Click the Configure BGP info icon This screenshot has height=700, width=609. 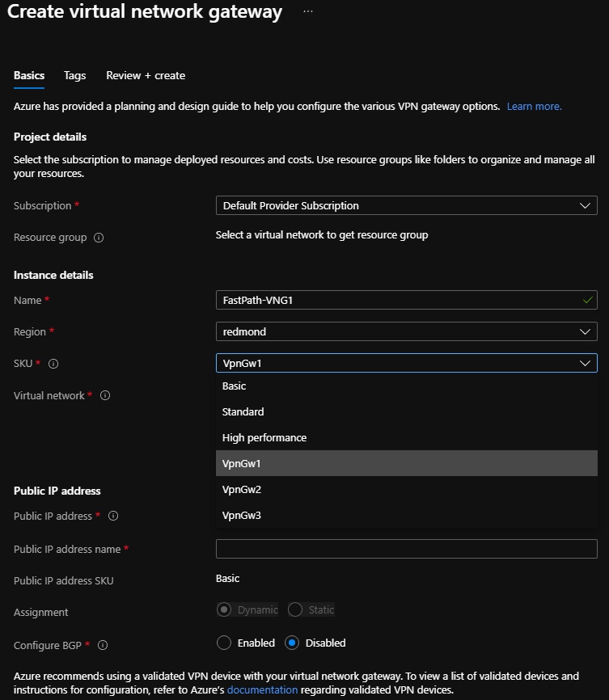click(x=104, y=645)
